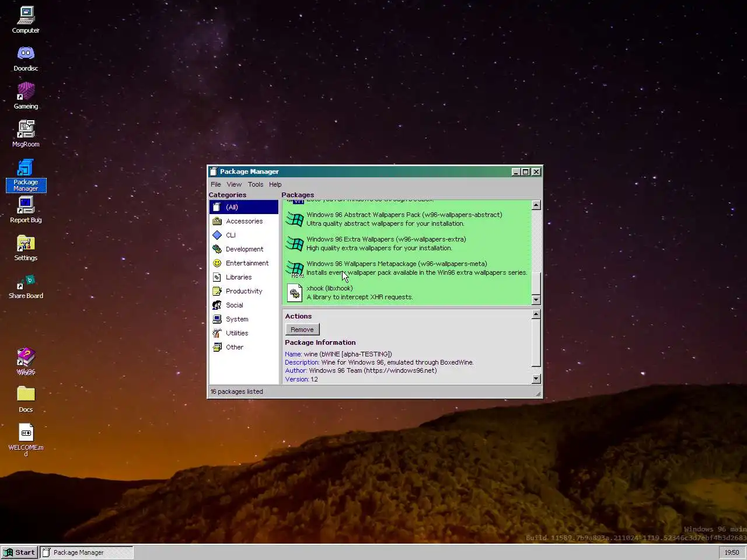
Task: Select the Entertainment smiley icon
Action: coord(217,263)
